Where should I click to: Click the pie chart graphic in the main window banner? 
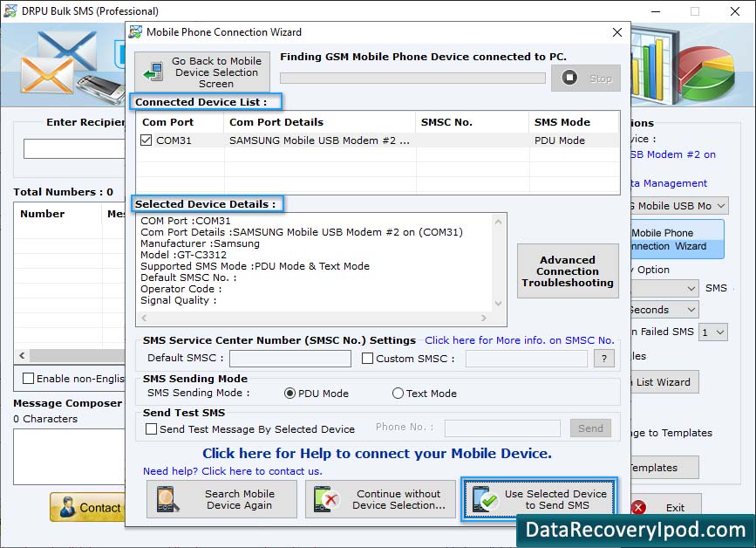tap(707, 72)
